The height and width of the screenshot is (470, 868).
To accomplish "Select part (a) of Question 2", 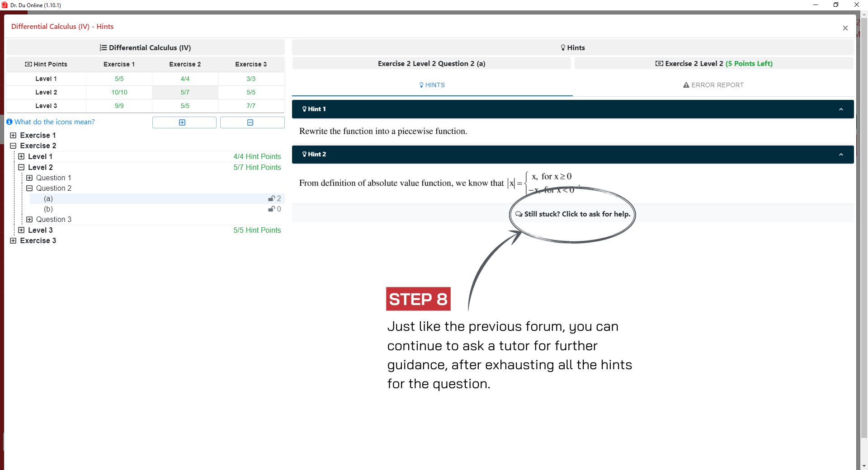I will (x=156, y=198).
